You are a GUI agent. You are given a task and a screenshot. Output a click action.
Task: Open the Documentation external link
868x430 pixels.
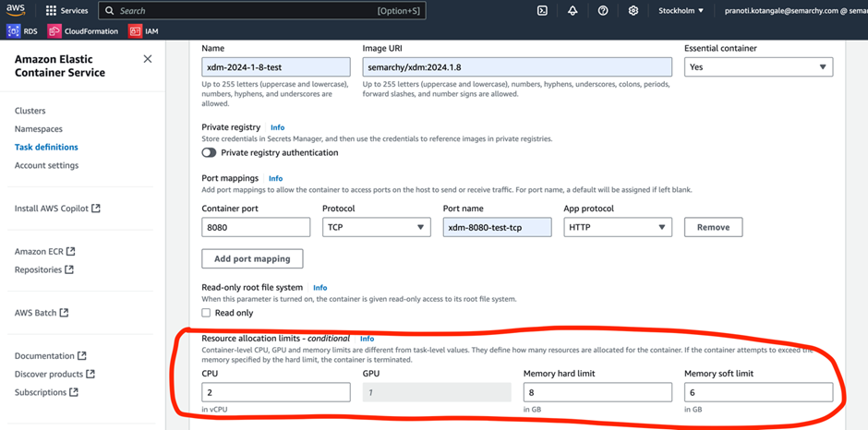(50, 356)
